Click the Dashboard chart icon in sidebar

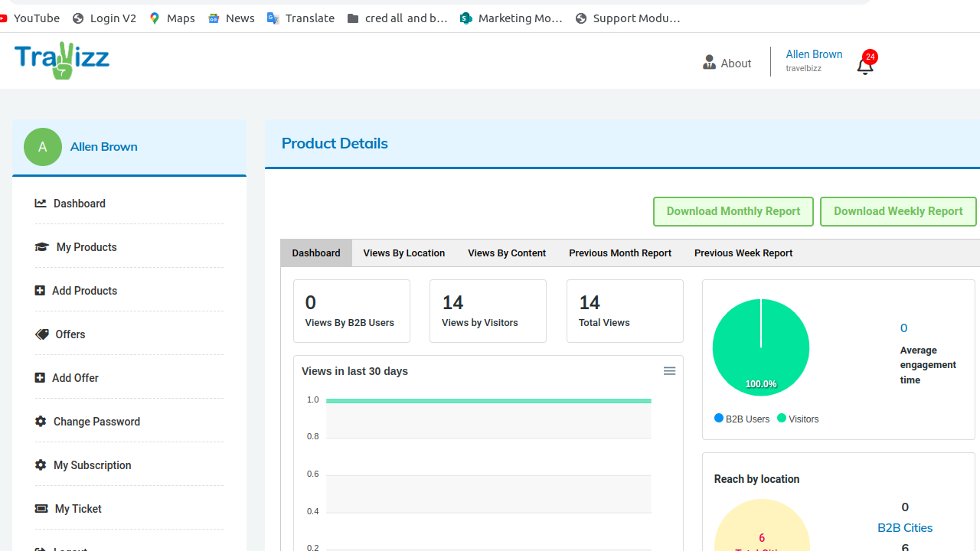click(x=41, y=204)
